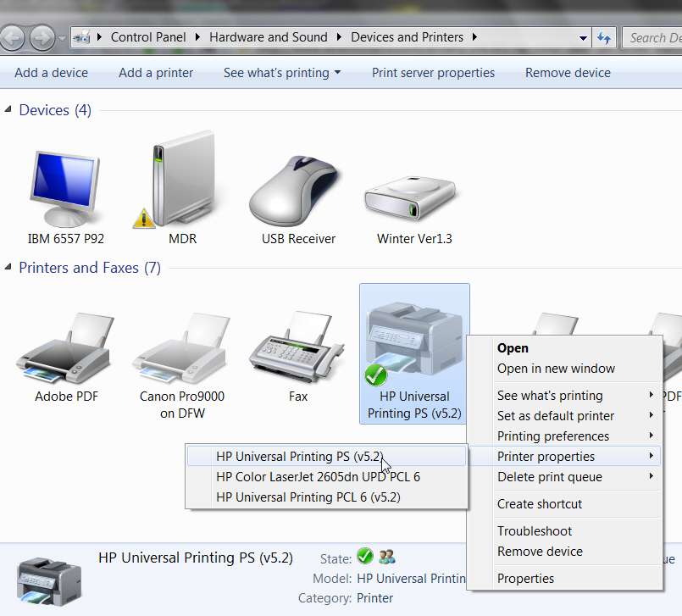Select the Winter Ver1.3 drive icon

click(410, 198)
